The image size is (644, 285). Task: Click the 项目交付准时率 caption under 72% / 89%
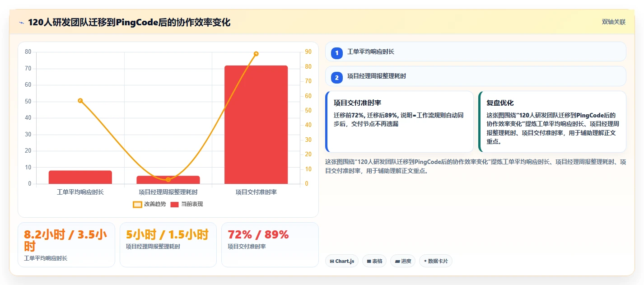247,247
